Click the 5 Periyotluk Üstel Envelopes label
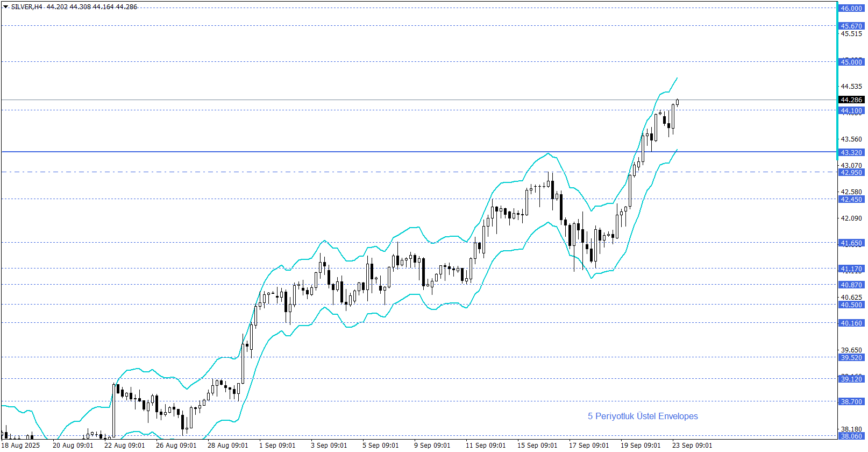868x452 pixels. tap(643, 416)
